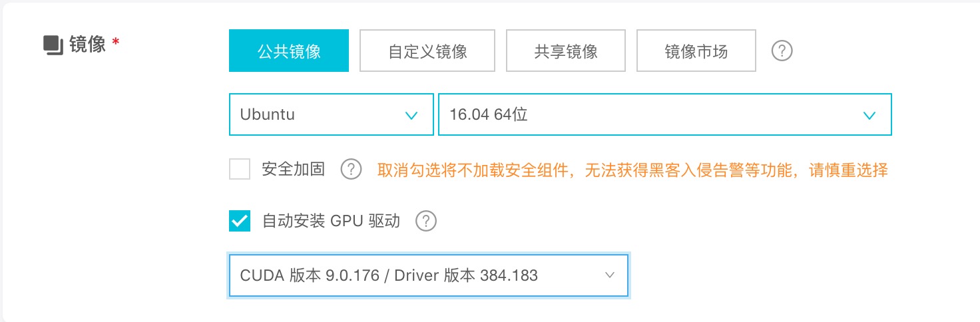
Task: Expand the 16.04 64位 version dropdown
Action: tap(665, 114)
